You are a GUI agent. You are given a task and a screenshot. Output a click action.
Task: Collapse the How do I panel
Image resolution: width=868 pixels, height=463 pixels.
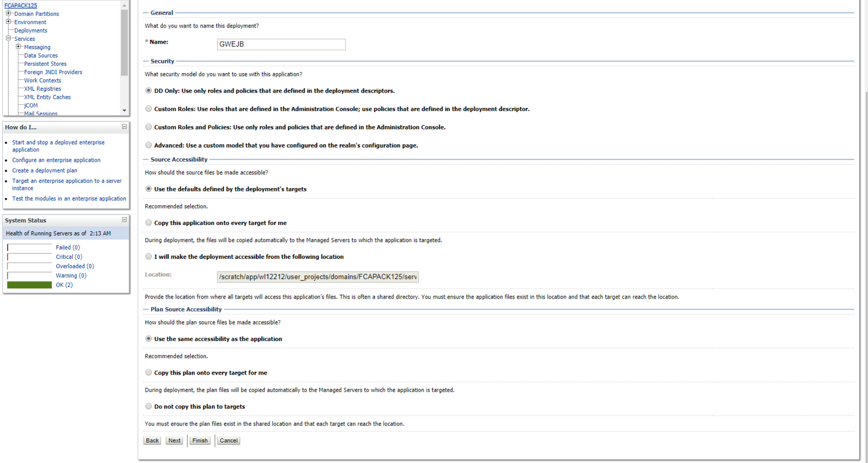coord(124,127)
